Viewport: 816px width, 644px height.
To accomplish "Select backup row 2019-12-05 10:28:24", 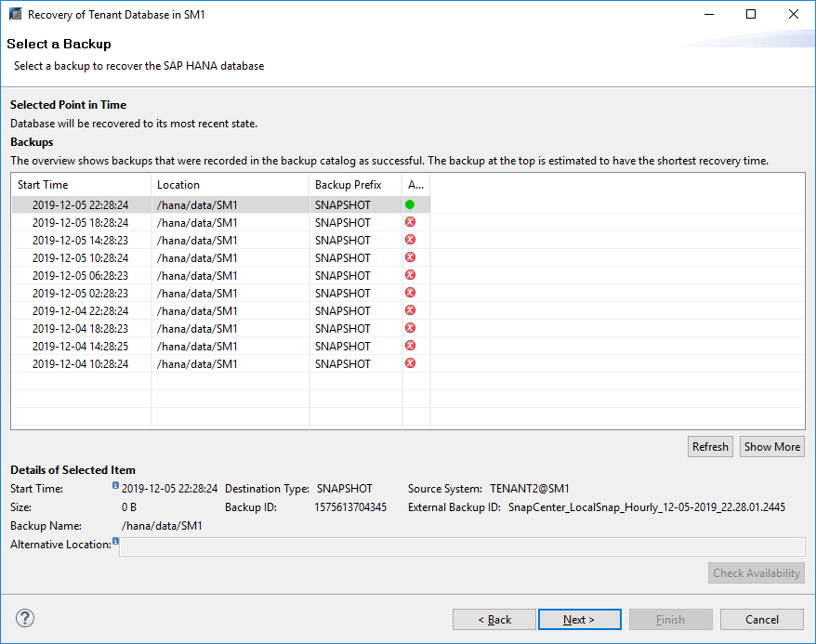I will [221, 258].
